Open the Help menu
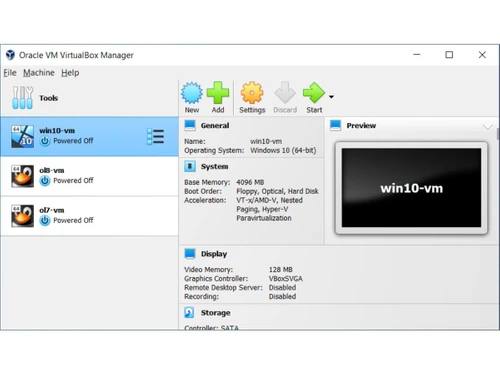 click(70, 73)
